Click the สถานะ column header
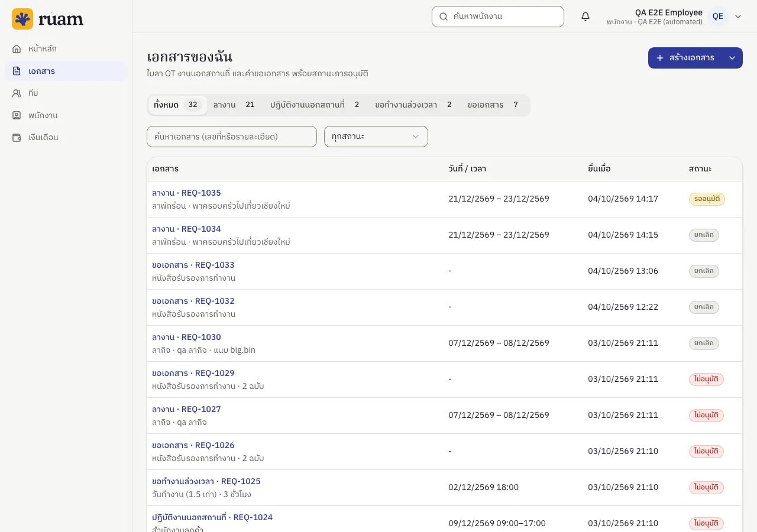The height and width of the screenshot is (532, 757). 700,169
